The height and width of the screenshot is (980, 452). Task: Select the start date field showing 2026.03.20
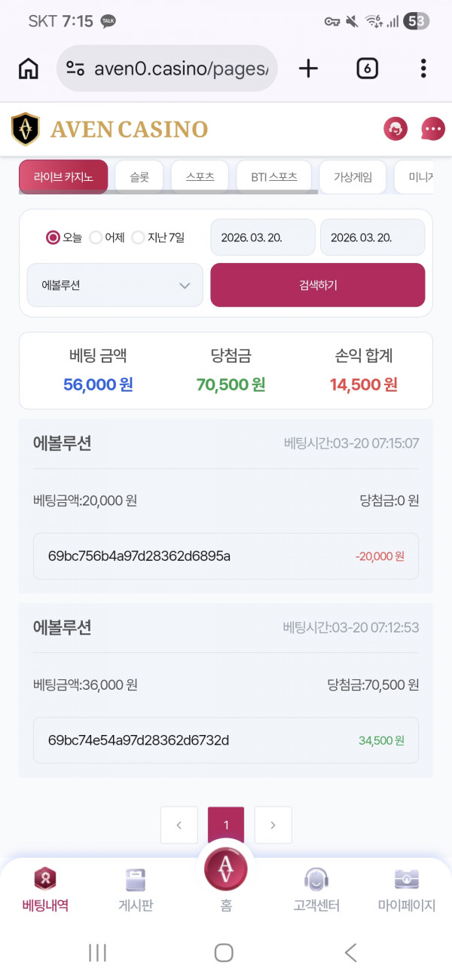tap(262, 237)
